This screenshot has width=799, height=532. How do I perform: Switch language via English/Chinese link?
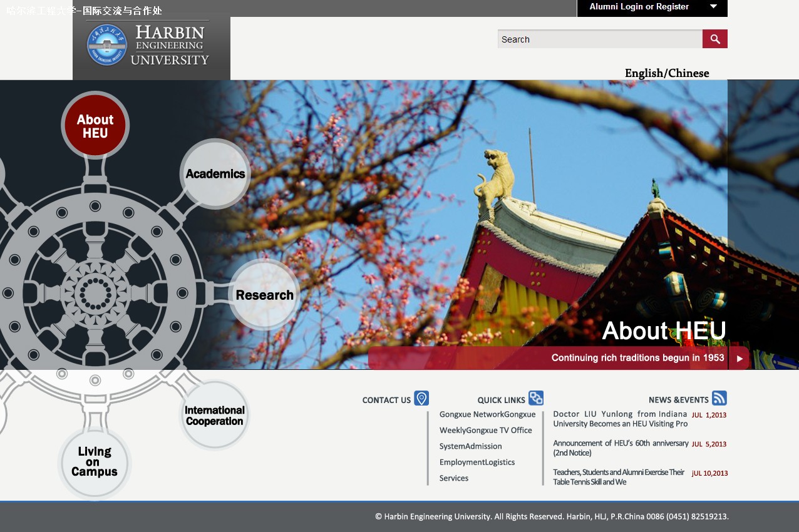pos(666,73)
